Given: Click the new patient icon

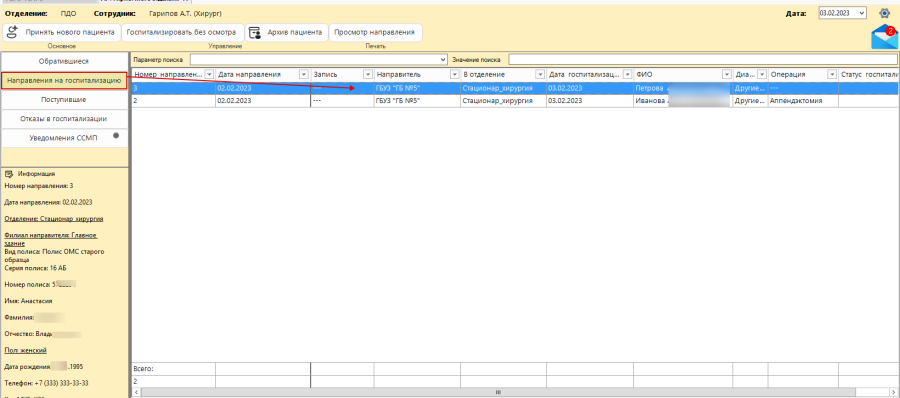Looking at the screenshot, I should pos(12,33).
